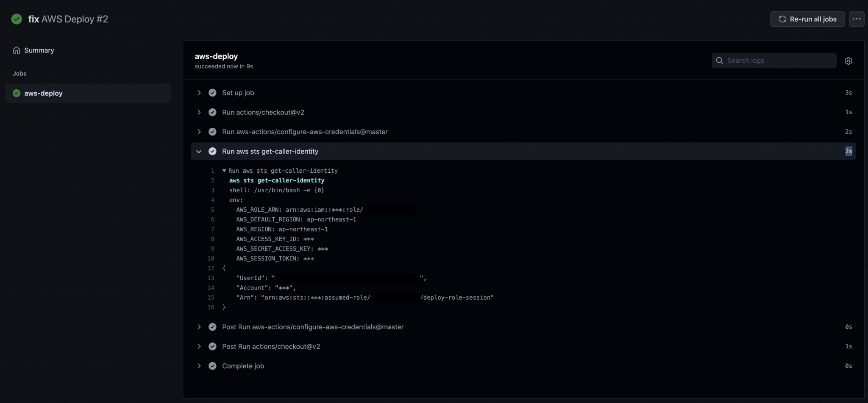Select Summary in the left sidebar
Screen dimensions: 868x403
(x=39, y=50)
